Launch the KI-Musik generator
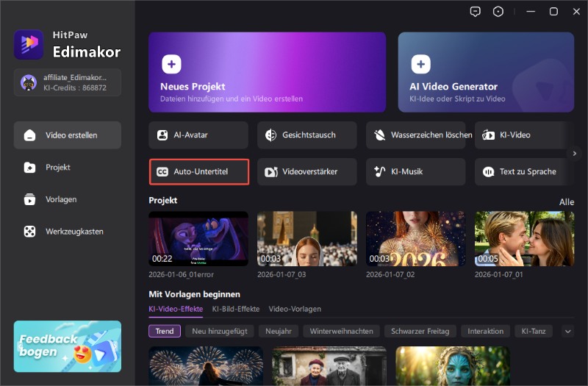Image resolution: width=588 pixels, height=386 pixels. click(x=415, y=172)
